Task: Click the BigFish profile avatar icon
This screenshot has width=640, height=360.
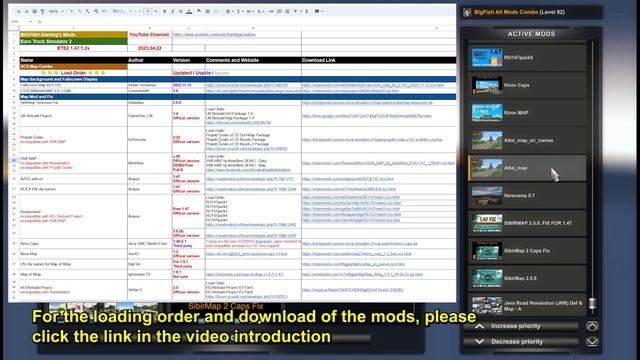Action: [x=467, y=13]
